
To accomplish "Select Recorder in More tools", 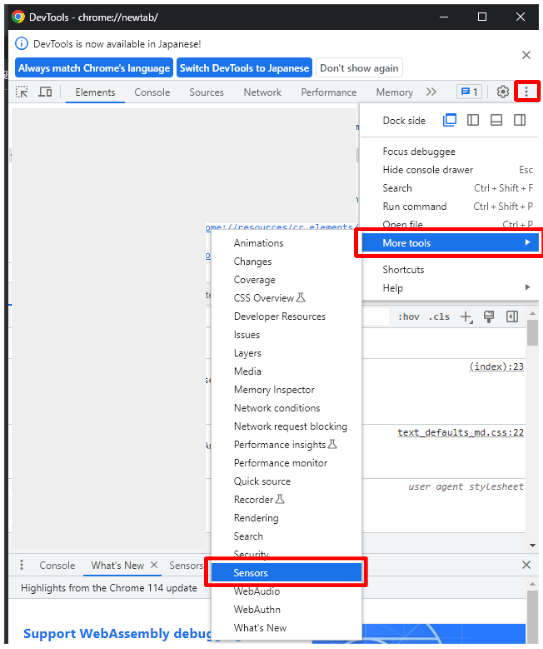I will coord(286,499).
